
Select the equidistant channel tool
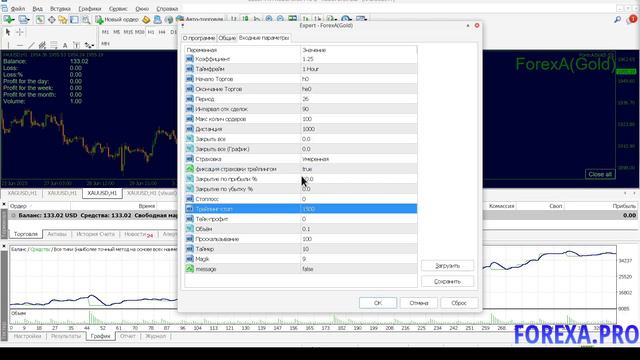(x=42, y=45)
